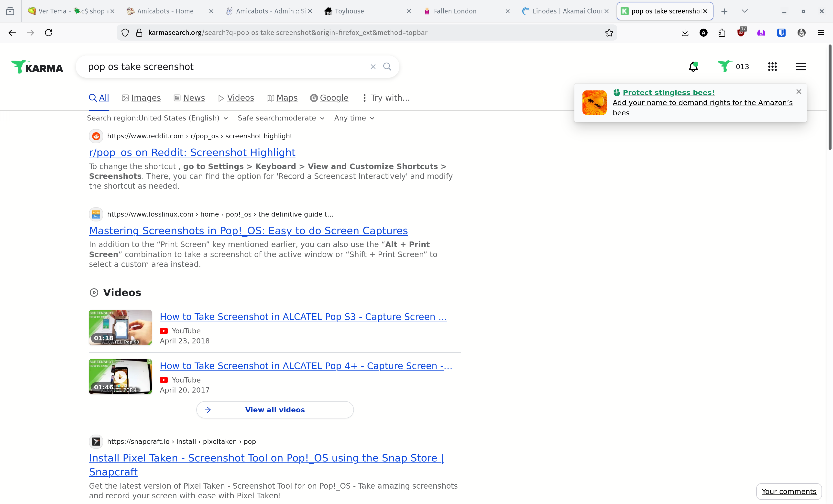Click the uBlock Origin extension icon
This screenshot has height=504, width=833.
pos(741,33)
